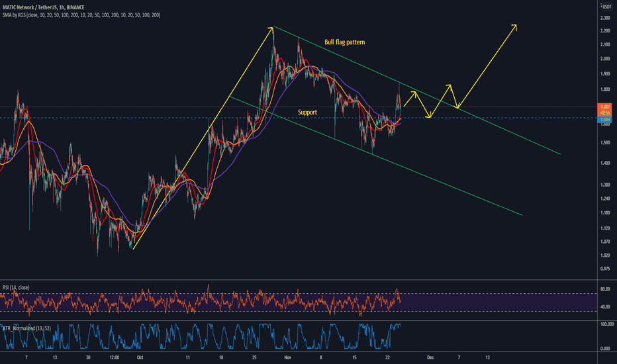The image size is (617, 364).
Task: Click the 1.240 price axis label
Action: (x=605, y=199)
